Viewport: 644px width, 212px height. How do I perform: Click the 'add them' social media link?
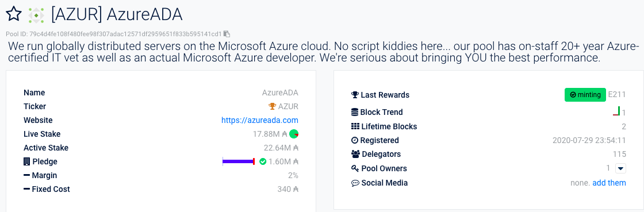609,183
